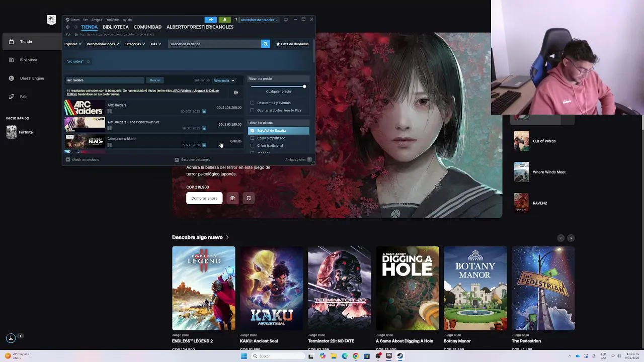Open search preferences gear in Steam results
The width and height of the screenshot is (644, 362).
click(236, 93)
